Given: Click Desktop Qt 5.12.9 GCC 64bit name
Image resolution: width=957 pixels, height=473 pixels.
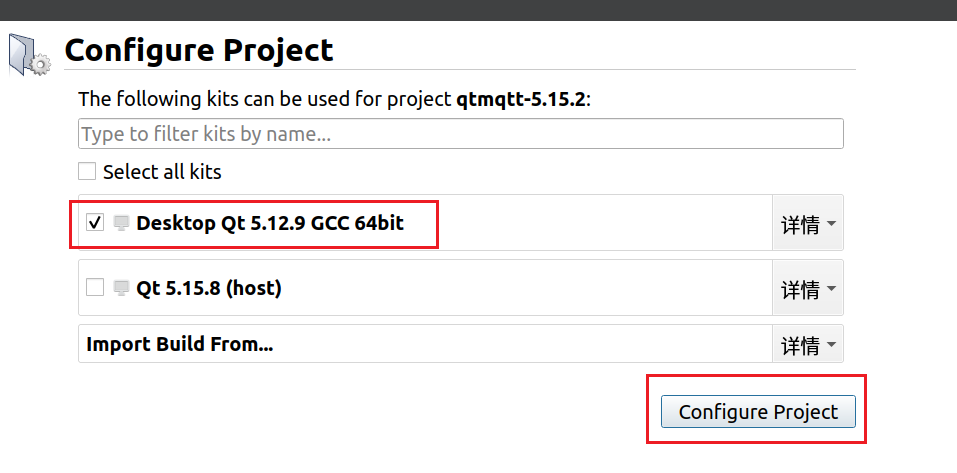Looking at the screenshot, I should pos(270,223).
